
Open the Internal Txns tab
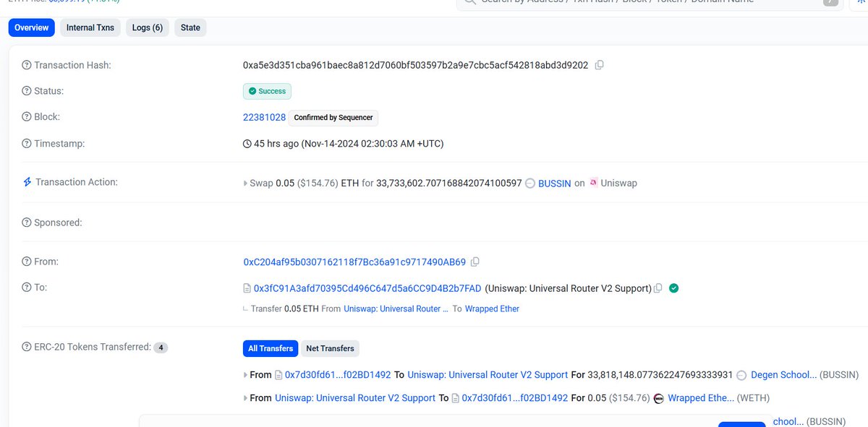(90, 27)
